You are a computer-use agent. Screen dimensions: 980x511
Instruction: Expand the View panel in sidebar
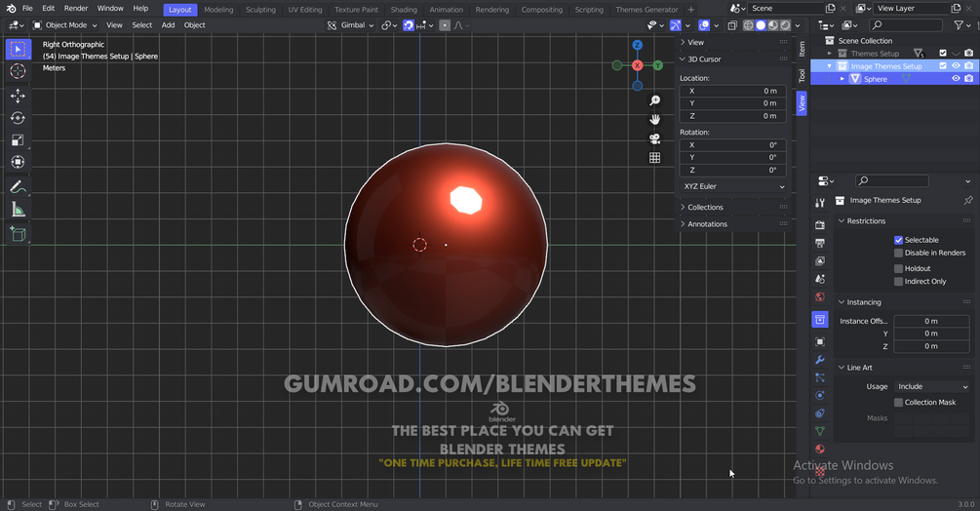point(683,43)
